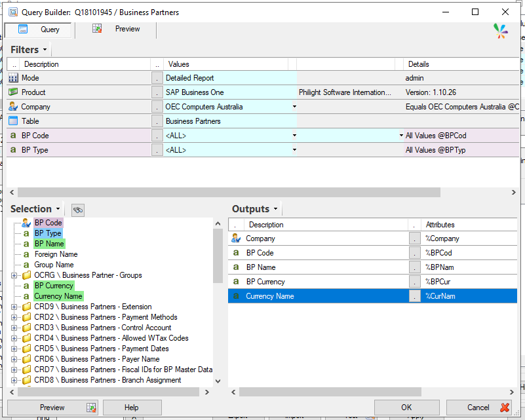The image size is (525, 420).
Task: Click the Filters scroll right arrow
Action: click(514, 193)
